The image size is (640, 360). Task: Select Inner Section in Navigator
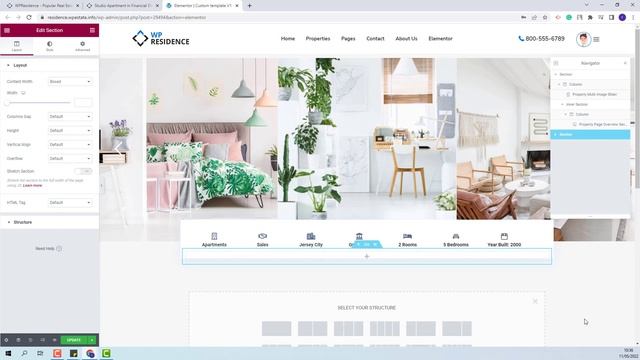(577, 104)
